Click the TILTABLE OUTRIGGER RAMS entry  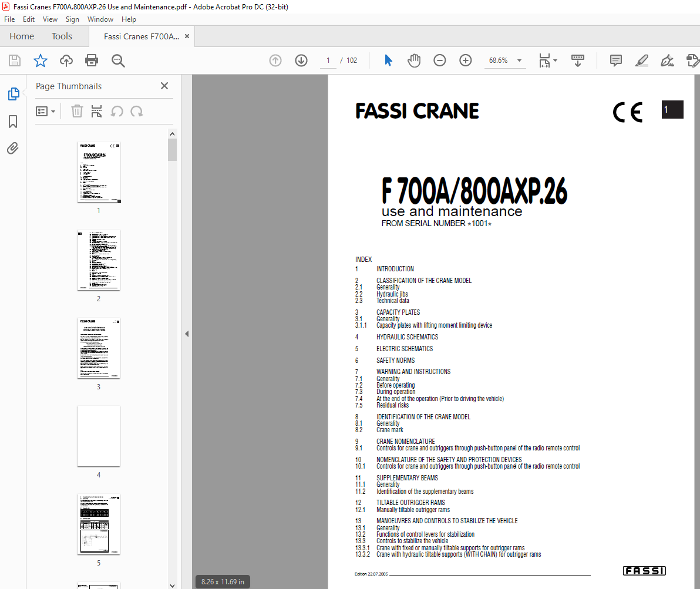pyautogui.click(x=410, y=502)
